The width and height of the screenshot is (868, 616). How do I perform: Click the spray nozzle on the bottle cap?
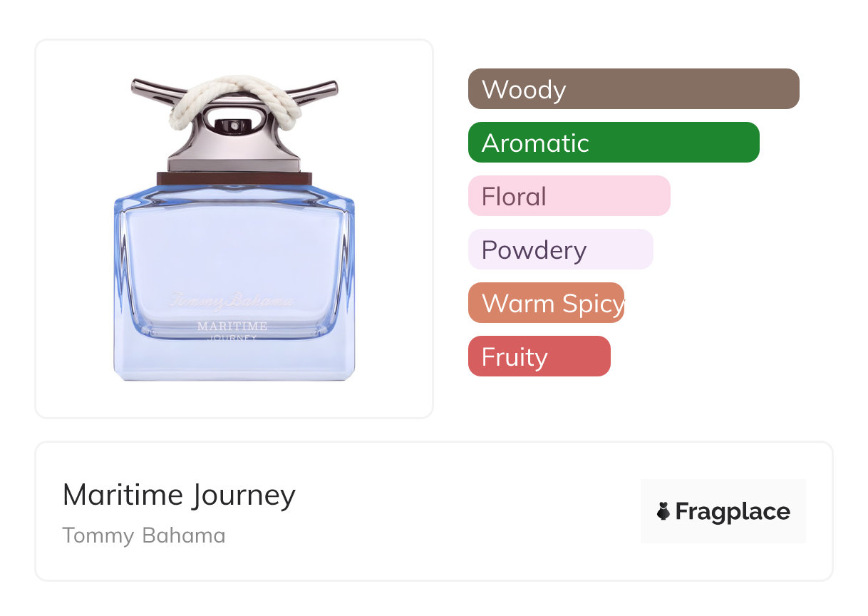point(232,125)
